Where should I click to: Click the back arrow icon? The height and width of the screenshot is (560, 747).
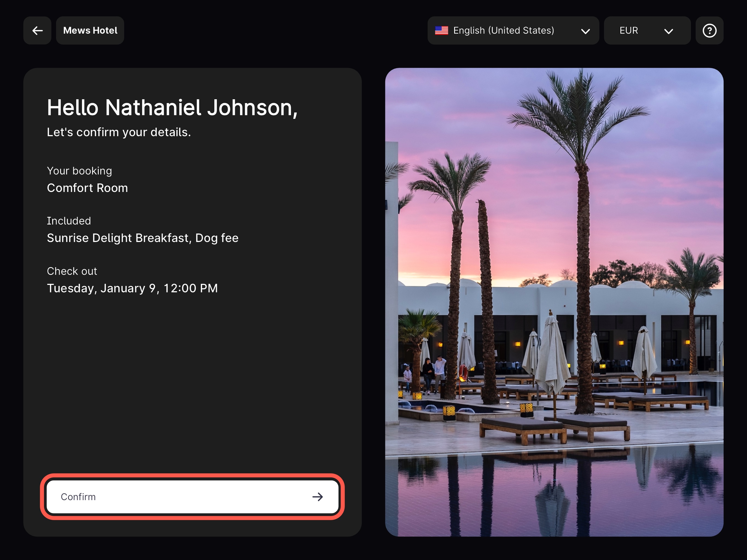pos(37,31)
